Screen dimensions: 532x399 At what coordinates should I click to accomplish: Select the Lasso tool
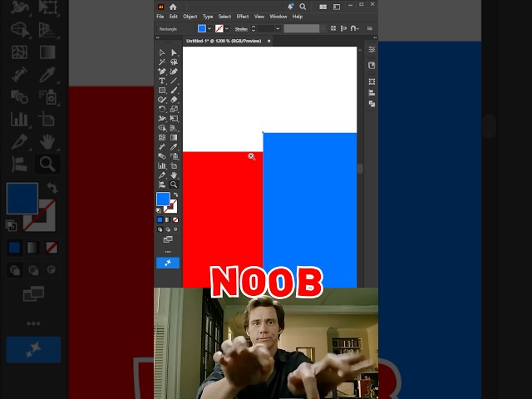174,62
